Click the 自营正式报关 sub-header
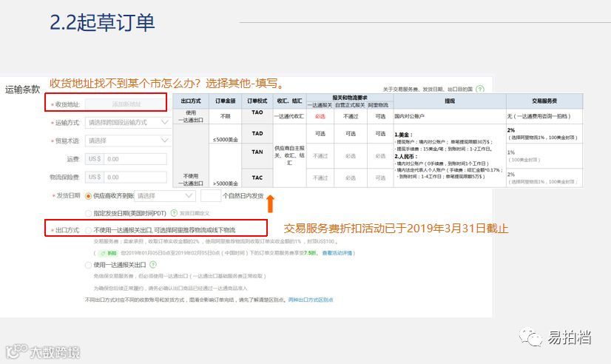The width and height of the screenshot is (611, 364). [351, 105]
